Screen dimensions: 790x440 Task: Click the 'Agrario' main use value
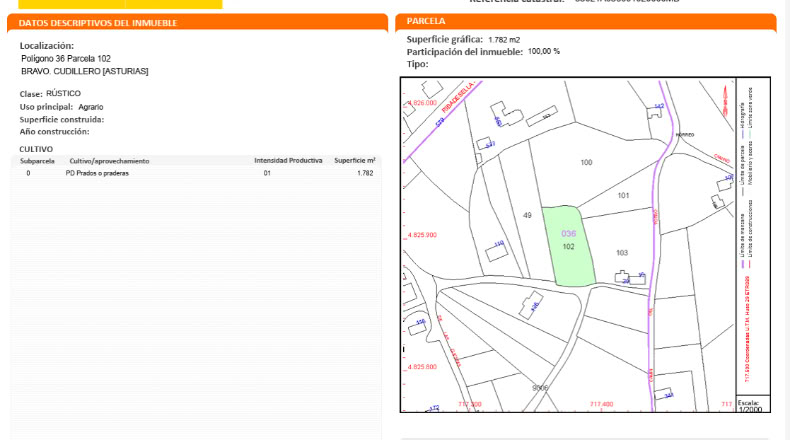coord(91,107)
